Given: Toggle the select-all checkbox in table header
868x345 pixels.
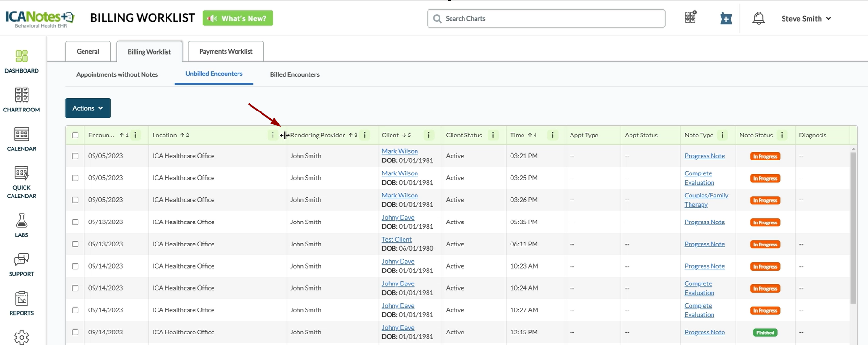Looking at the screenshot, I should point(75,136).
